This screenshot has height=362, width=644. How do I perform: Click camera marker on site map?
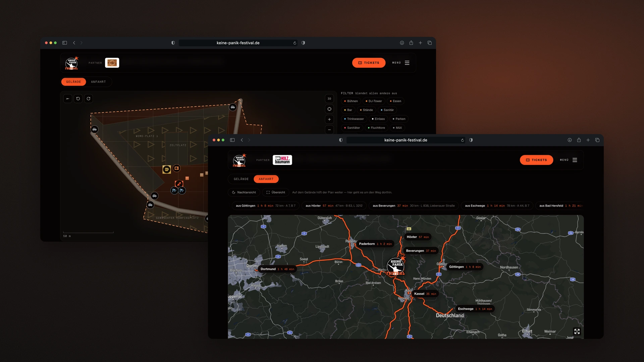pyautogui.click(x=177, y=168)
